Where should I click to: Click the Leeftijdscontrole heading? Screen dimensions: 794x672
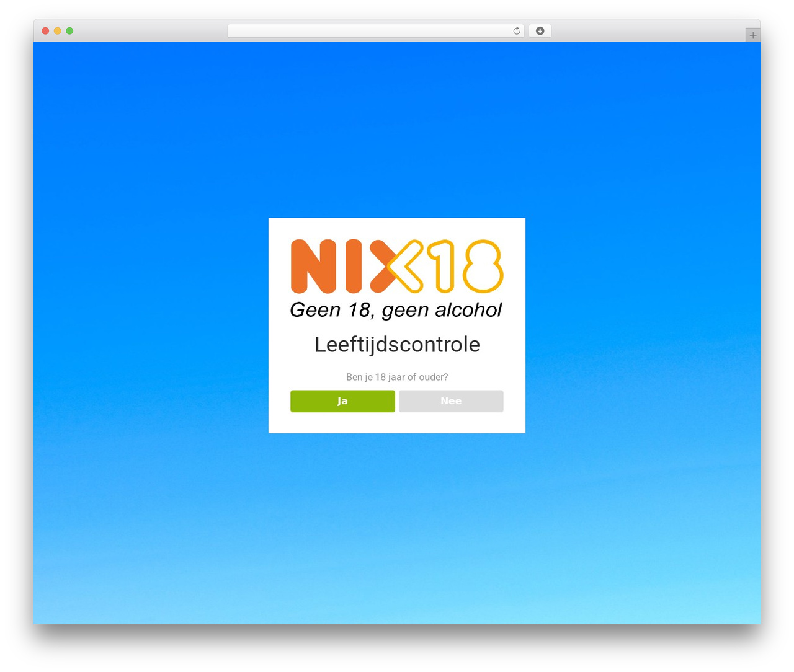pyautogui.click(x=397, y=345)
